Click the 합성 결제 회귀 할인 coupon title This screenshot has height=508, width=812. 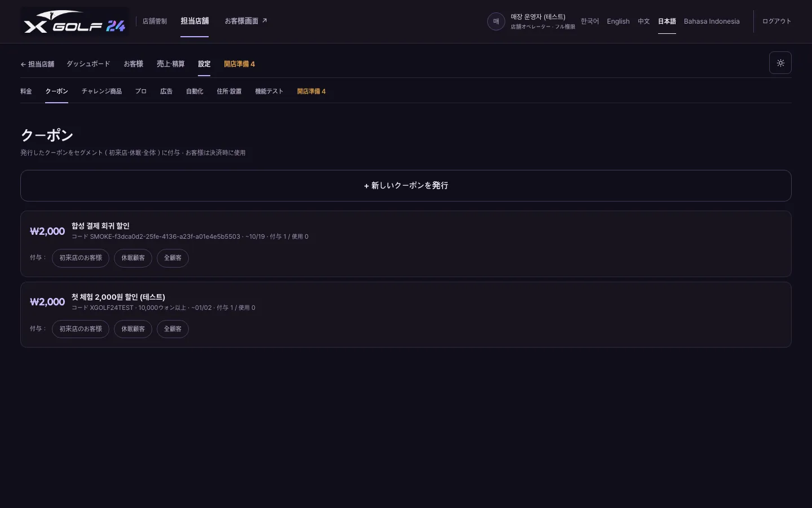tap(100, 226)
